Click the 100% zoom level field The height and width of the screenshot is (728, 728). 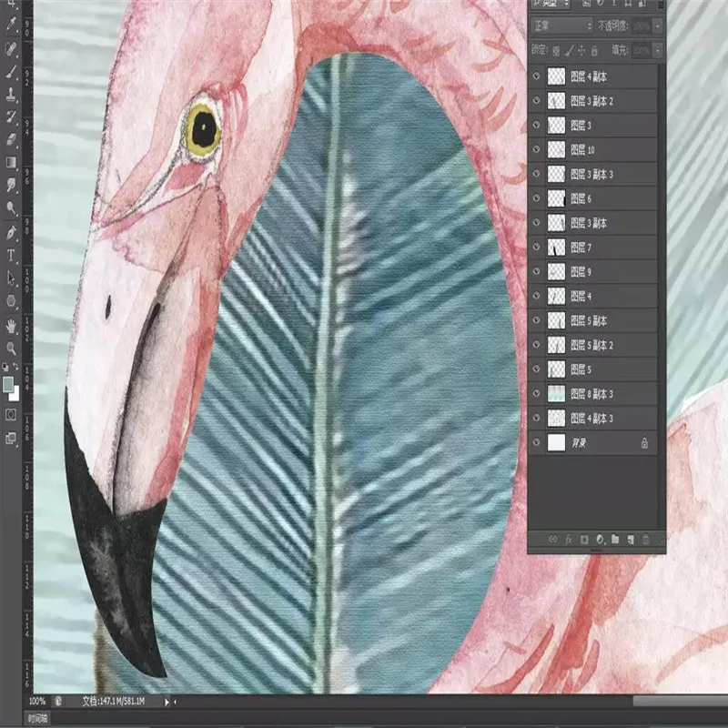pyautogui.click(x=37, y=701)
